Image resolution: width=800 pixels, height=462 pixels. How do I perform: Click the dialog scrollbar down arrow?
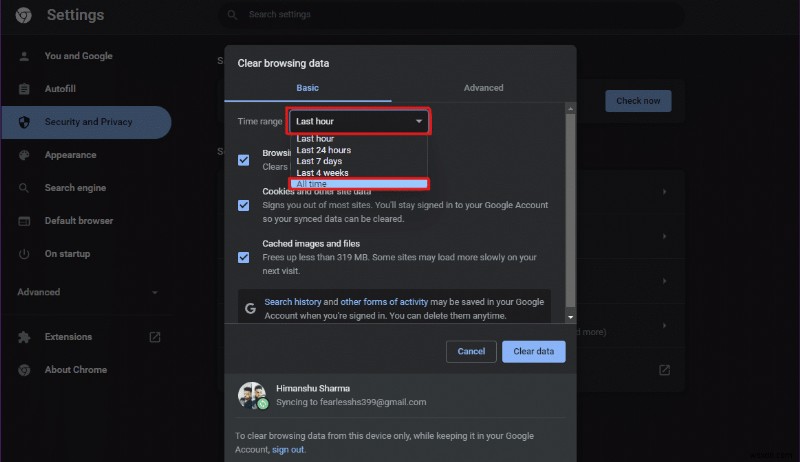tap(570, 317)
